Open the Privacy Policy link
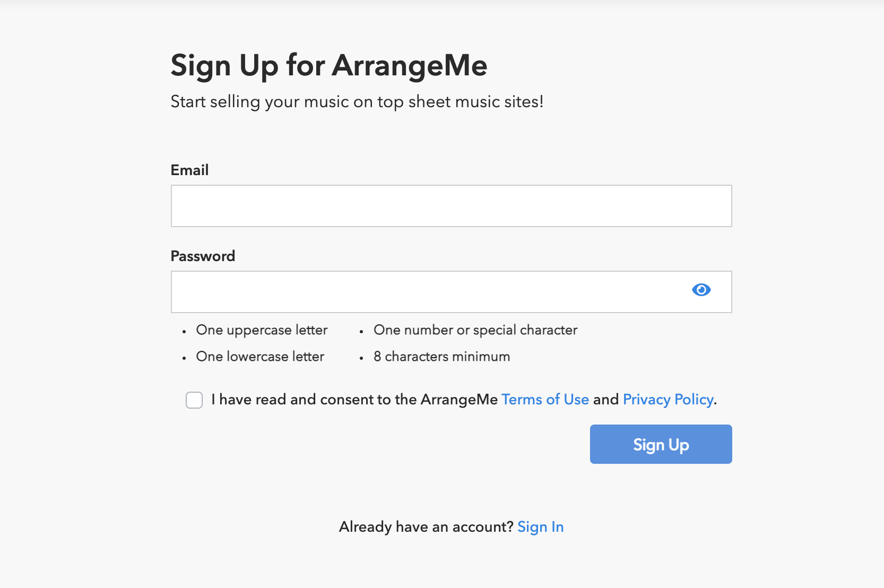Screen dimensions: 884x588 (668, 399)
